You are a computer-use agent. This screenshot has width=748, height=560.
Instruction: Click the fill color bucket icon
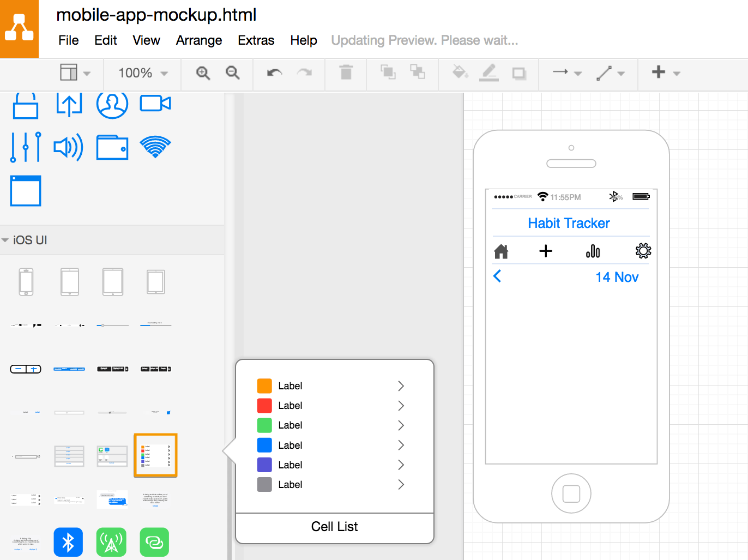[460, 73]
